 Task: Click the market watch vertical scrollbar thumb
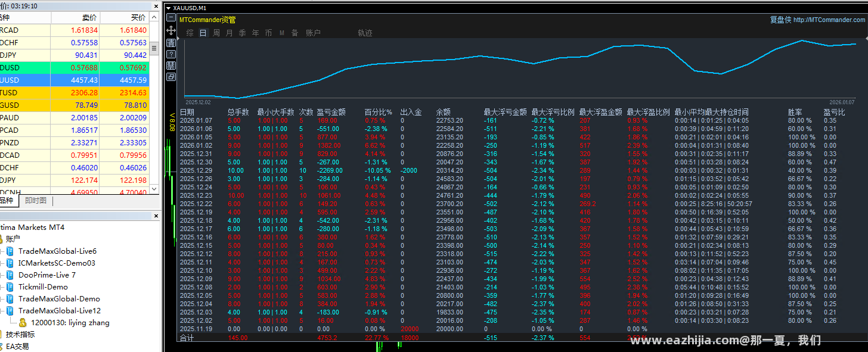pyautogui.click(x=154, y=48)
